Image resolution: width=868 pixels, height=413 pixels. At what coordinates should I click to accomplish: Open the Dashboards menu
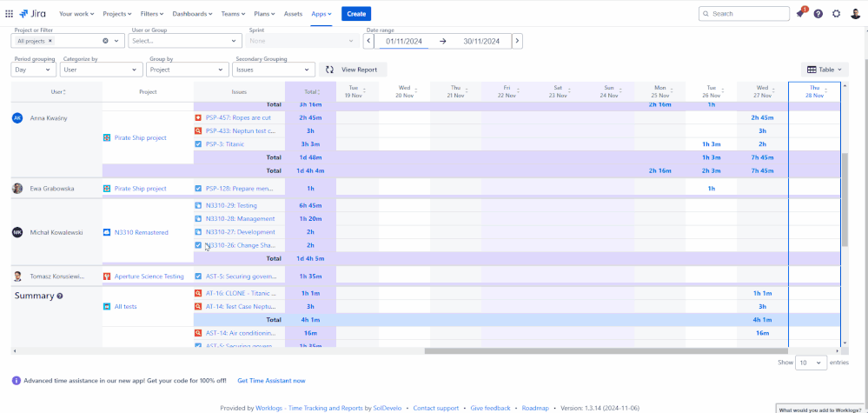tap(191, 14)
